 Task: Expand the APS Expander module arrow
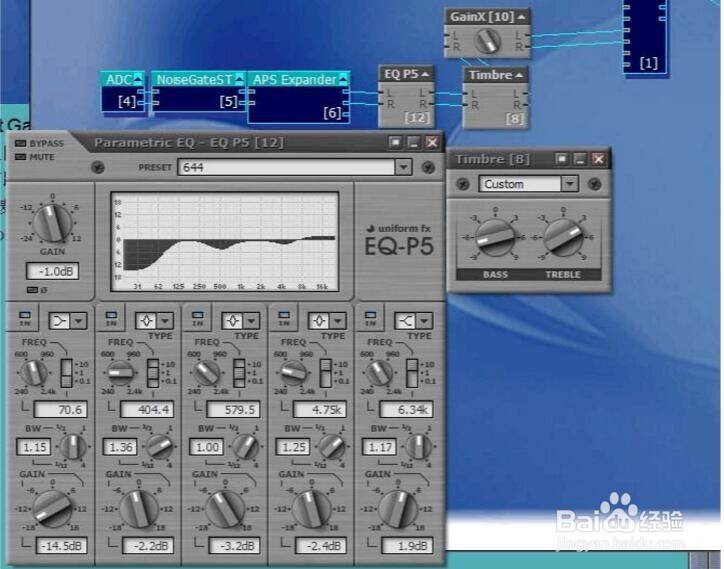[343, 79]
